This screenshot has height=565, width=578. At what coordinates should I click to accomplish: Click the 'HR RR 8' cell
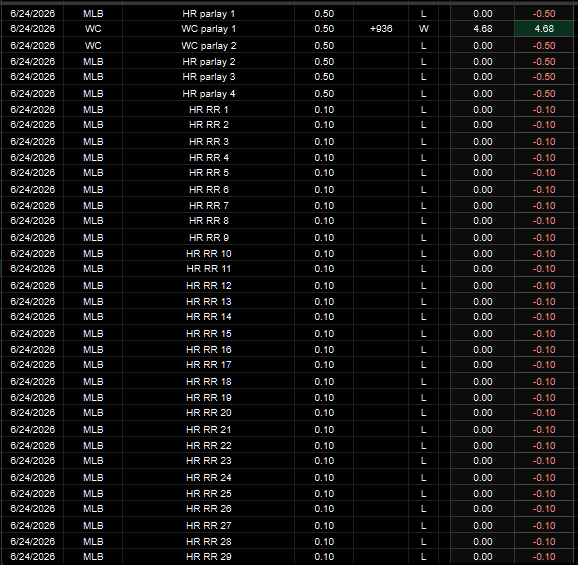coord(209,220)
